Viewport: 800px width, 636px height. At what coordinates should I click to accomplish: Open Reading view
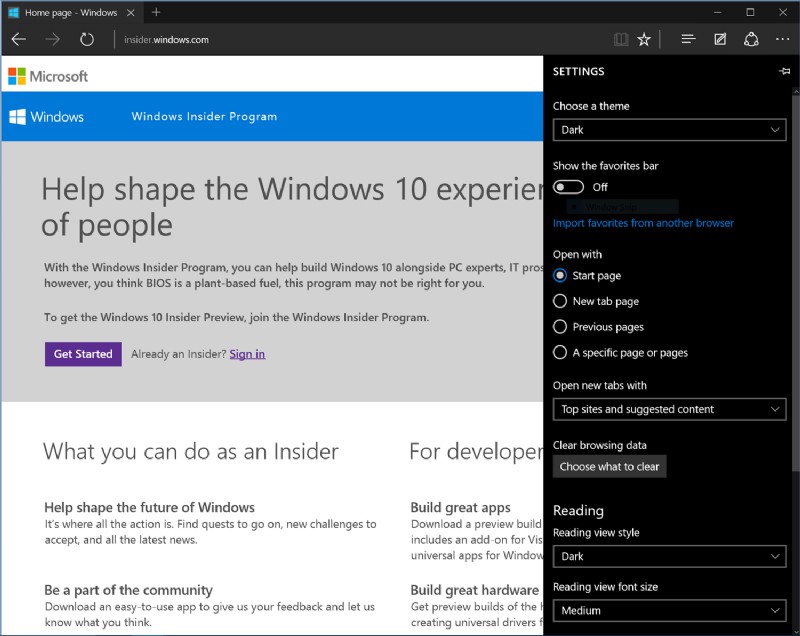tap(621, 39)
